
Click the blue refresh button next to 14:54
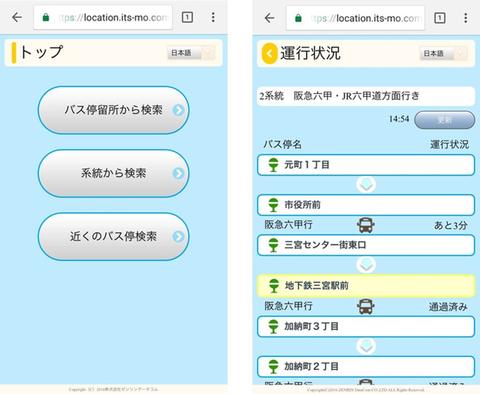444,120
